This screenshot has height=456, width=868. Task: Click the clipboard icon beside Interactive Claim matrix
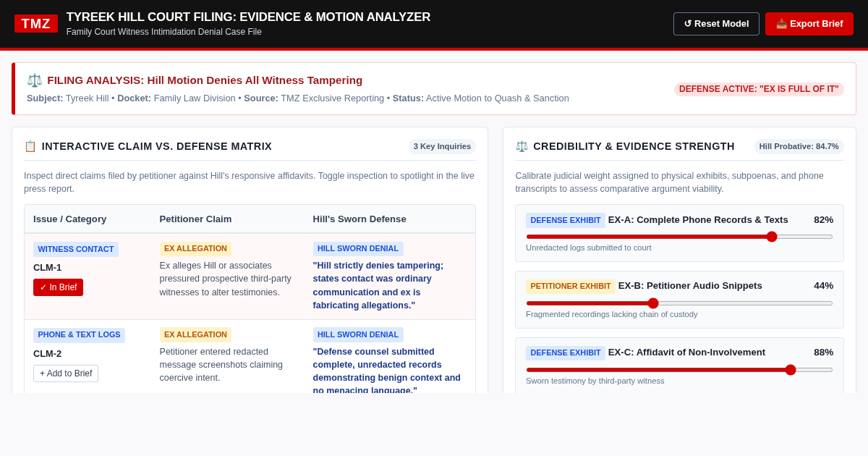(30, 146)
